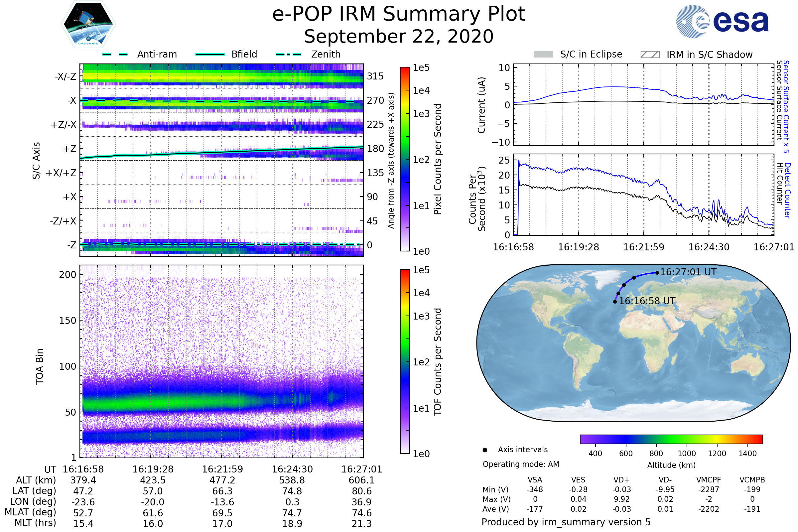Image resolution: width=798 pixels, height=532 pixels.
Task: Click the black Axis intervals legend dot
Action: pos(485,450)
